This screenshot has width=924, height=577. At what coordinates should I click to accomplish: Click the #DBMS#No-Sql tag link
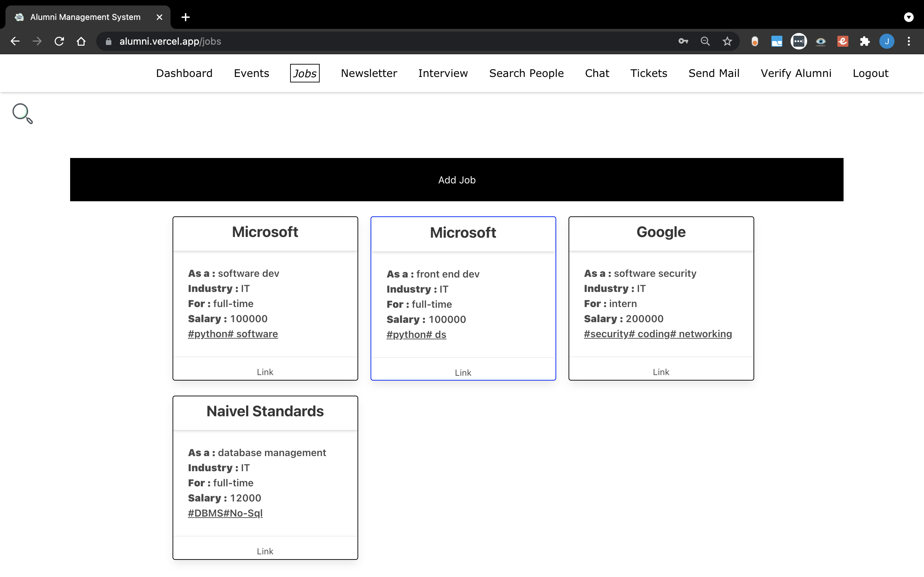pyautogui.click(x=225, y=513)
